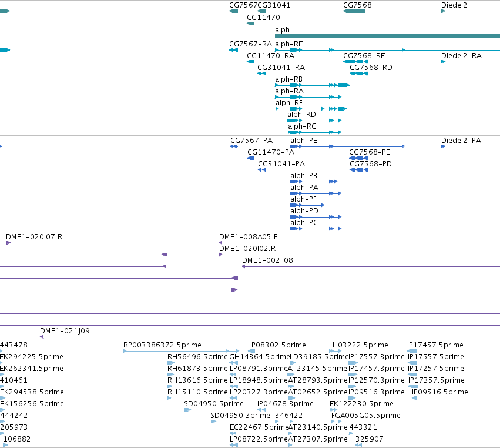Click EST RH13616.5prime

click(170, 386)
